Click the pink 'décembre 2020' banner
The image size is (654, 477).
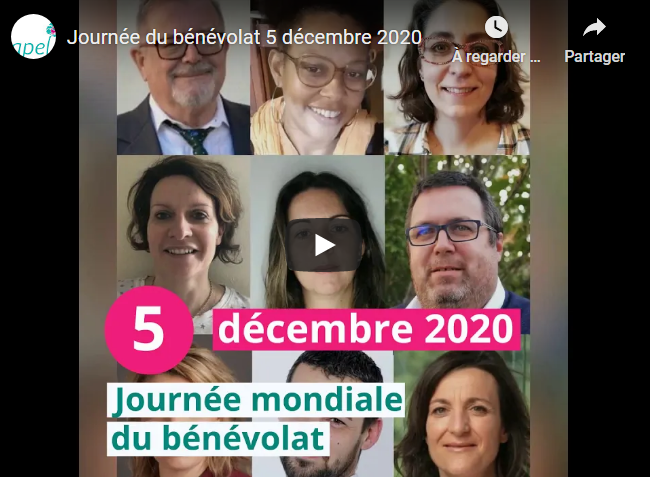click(x=366, y=329)
